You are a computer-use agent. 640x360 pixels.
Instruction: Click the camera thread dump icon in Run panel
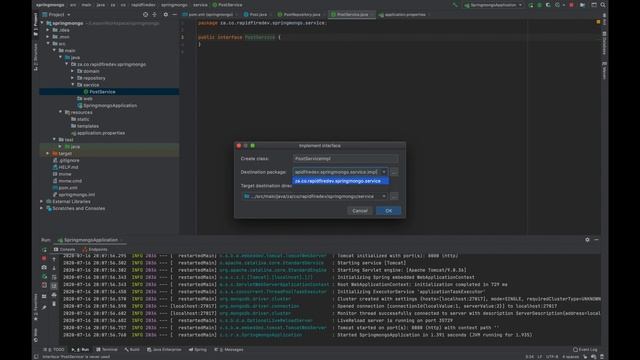click(44, 267)
